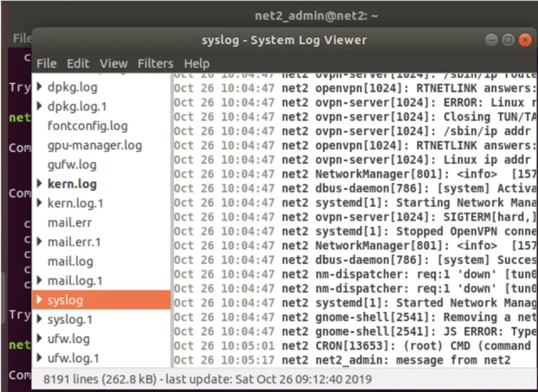
Task: Open mail.log in the sidebar
Action: pos(70,261)
